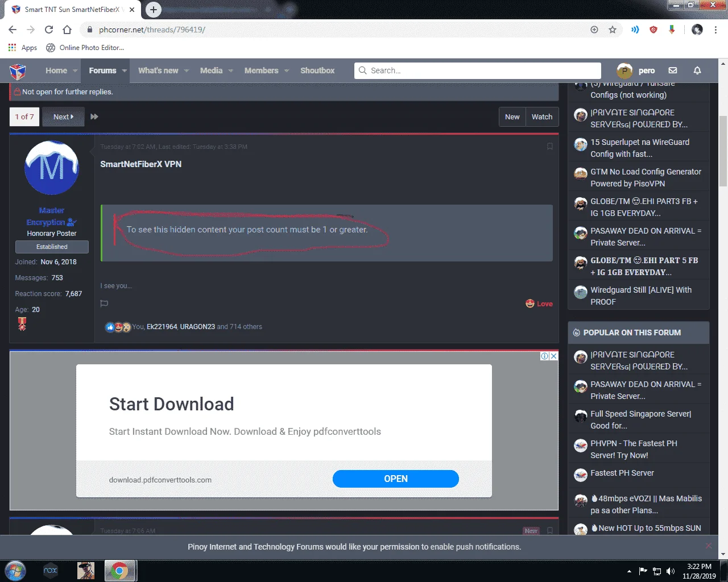Go to browser home page

67,30
